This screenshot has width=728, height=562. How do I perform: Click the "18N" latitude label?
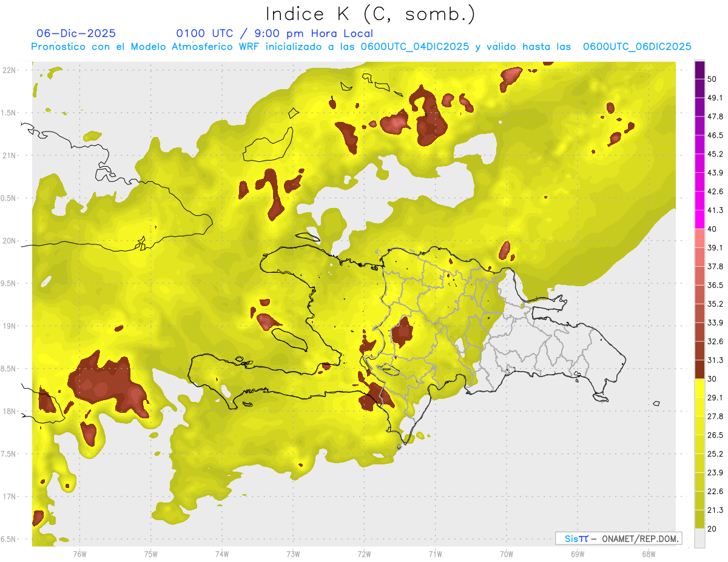pos(10,411)
